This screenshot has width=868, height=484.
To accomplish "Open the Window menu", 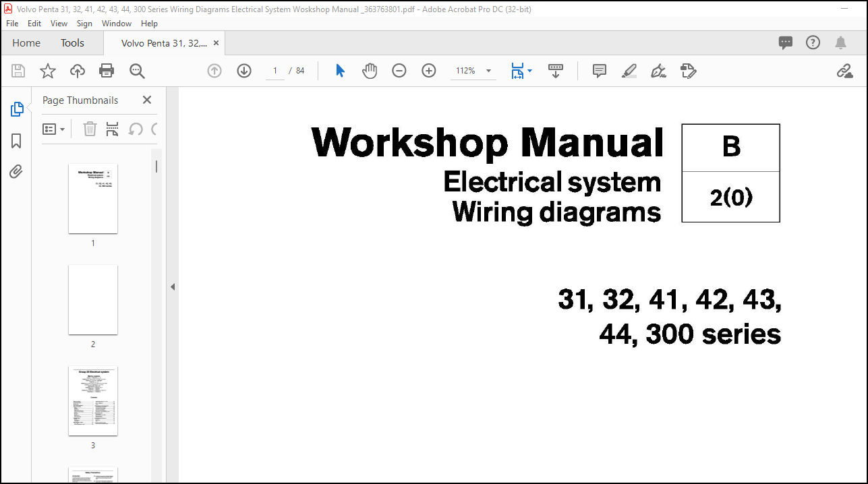I will tap(117, 23).
